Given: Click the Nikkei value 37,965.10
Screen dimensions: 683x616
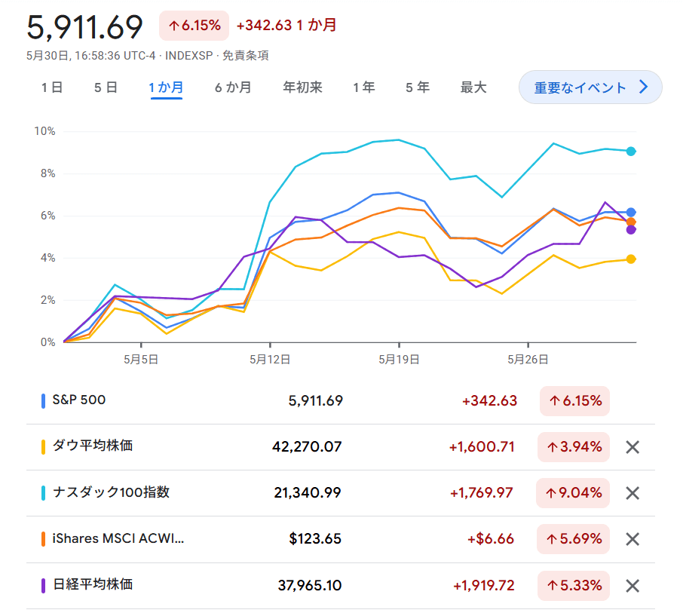Looking at the screenshot, I should pos(310,586).
